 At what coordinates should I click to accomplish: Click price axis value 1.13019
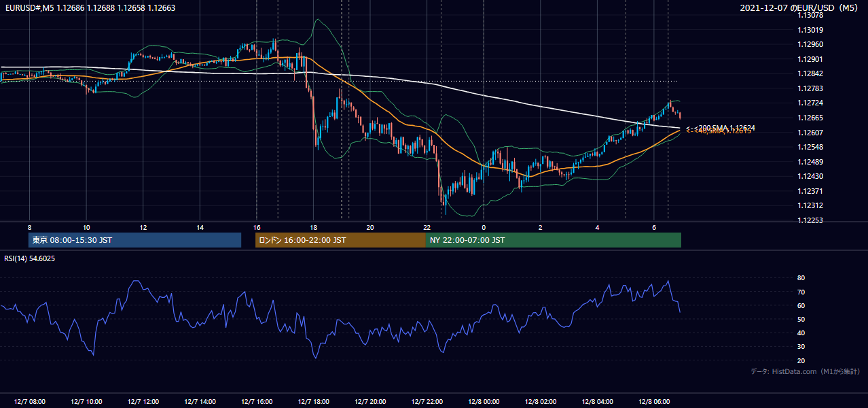click(x=810, y=30)
